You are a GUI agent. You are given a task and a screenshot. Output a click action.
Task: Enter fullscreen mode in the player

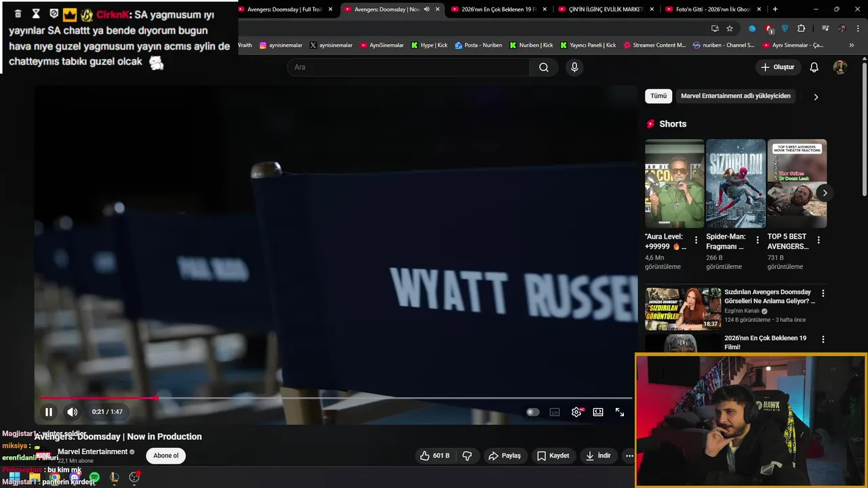pos(620,412)
